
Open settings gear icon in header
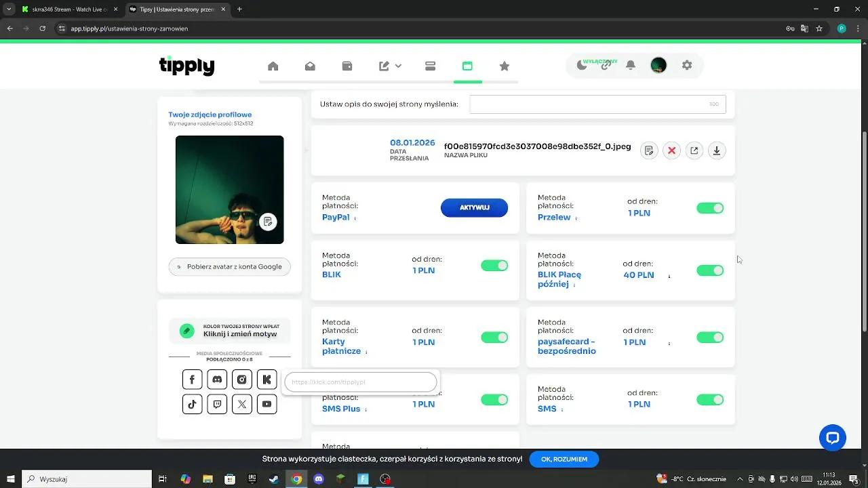point(687,65)
